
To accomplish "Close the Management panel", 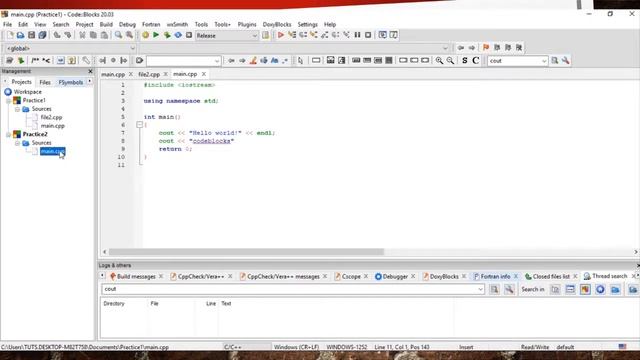I will (x=90, y=71).
